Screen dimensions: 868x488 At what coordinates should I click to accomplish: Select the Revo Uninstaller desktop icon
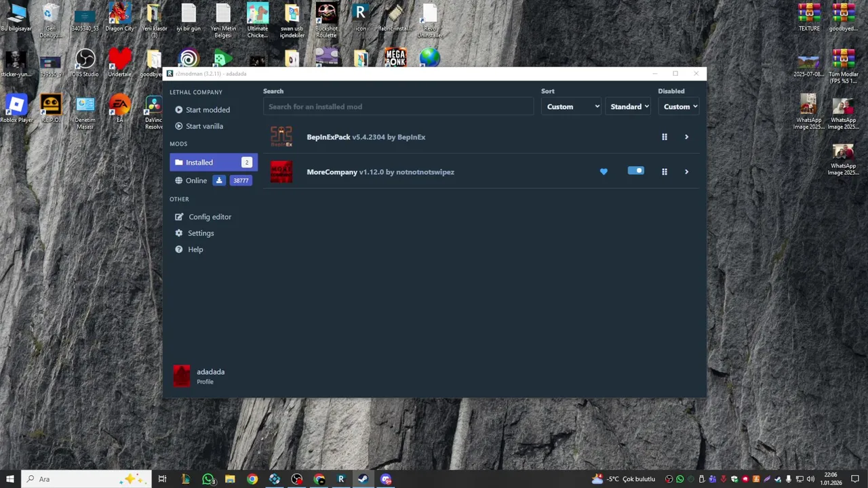point(430,20)
